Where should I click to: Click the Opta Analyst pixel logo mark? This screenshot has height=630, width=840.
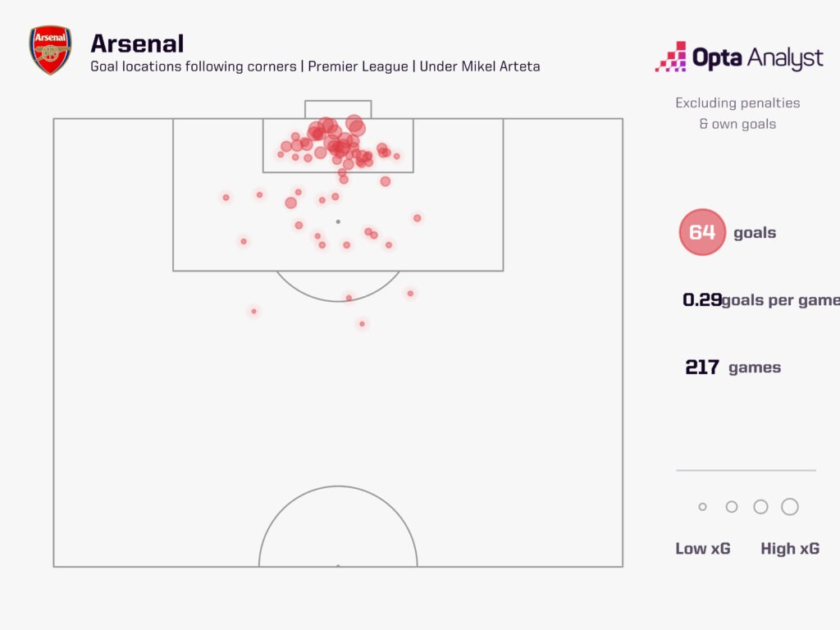[670, 57]
